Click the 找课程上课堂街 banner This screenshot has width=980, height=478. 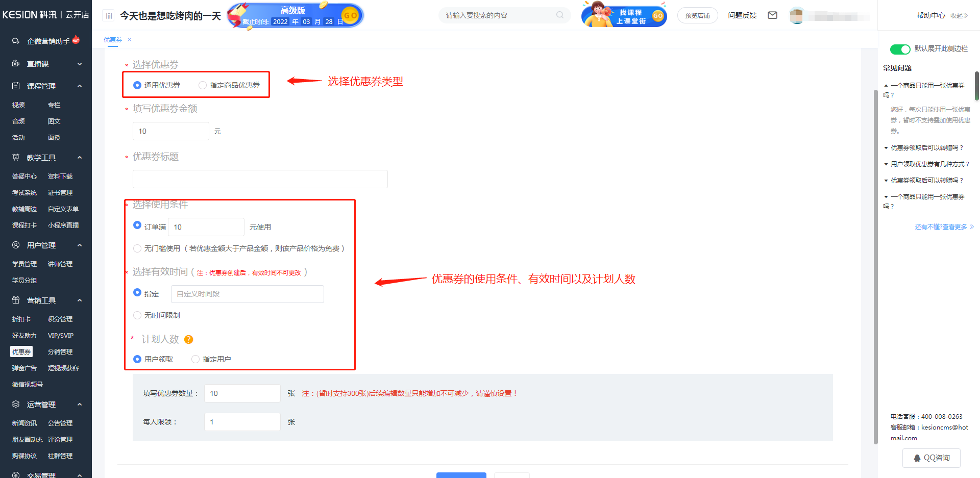tap(624, 14)
